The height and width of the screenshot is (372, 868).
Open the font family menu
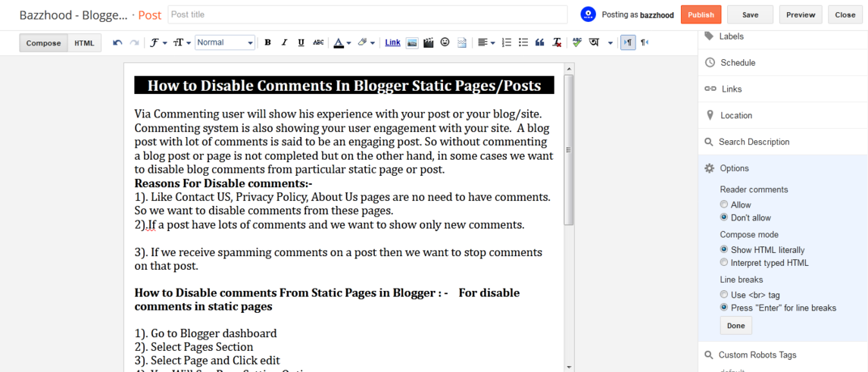[x=159, y=42]
